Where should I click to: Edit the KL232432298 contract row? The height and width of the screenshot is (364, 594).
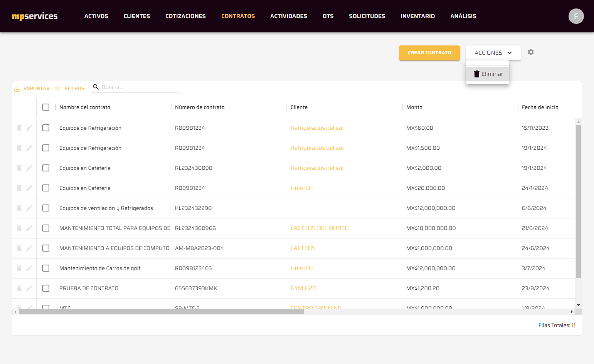click(29, 208)
